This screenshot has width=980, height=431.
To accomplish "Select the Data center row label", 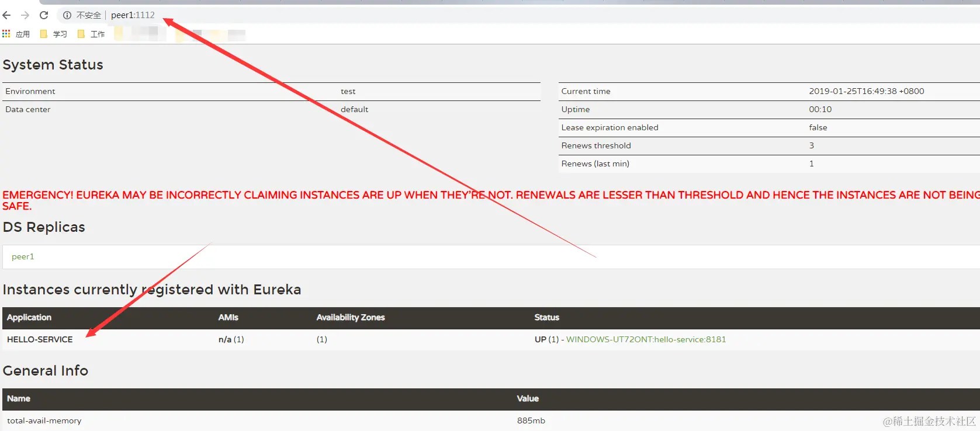I will pos(28,109).
